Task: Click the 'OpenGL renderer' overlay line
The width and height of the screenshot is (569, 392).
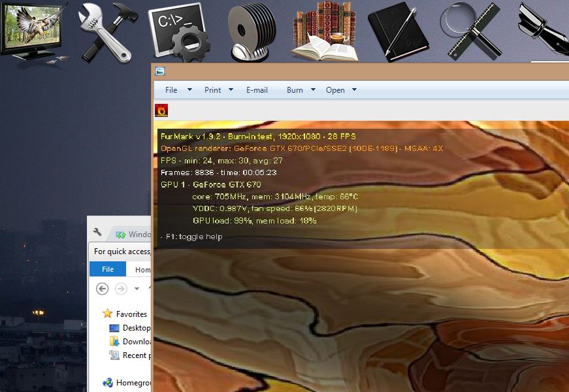Action: tap(302, 148)
